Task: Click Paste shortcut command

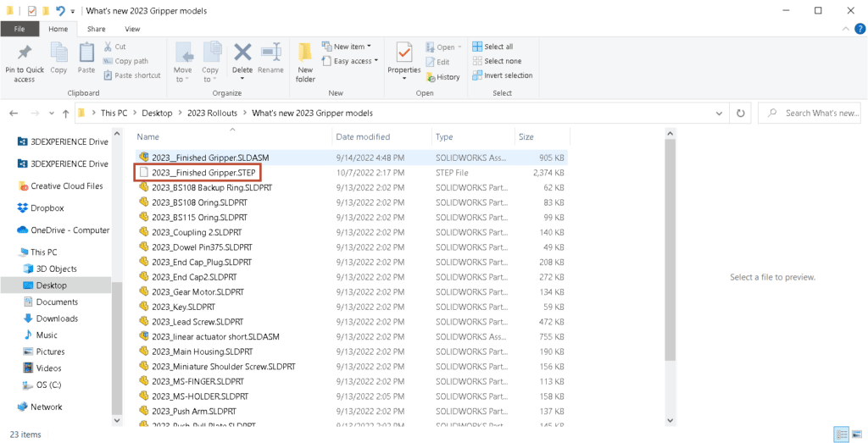Action: tap(132, 75)
